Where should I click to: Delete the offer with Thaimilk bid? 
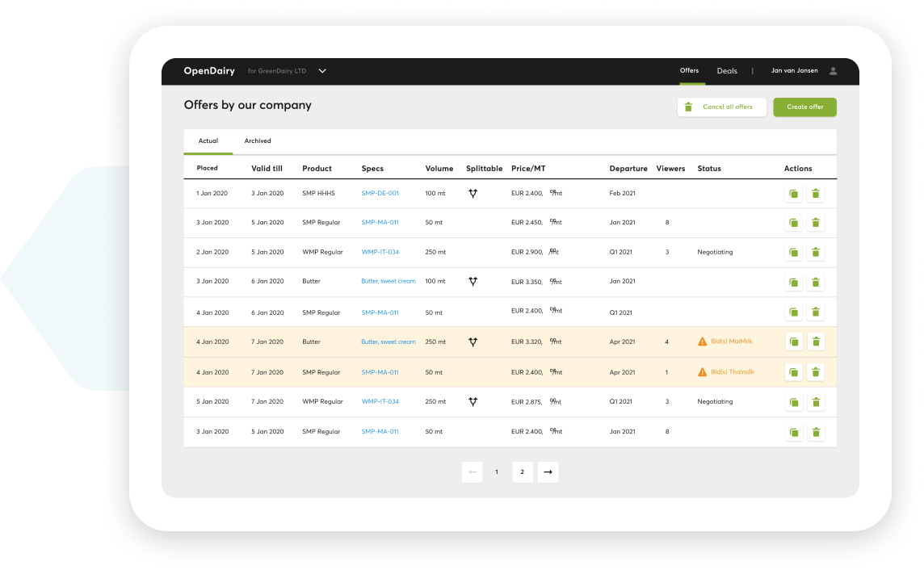[816, 372]
